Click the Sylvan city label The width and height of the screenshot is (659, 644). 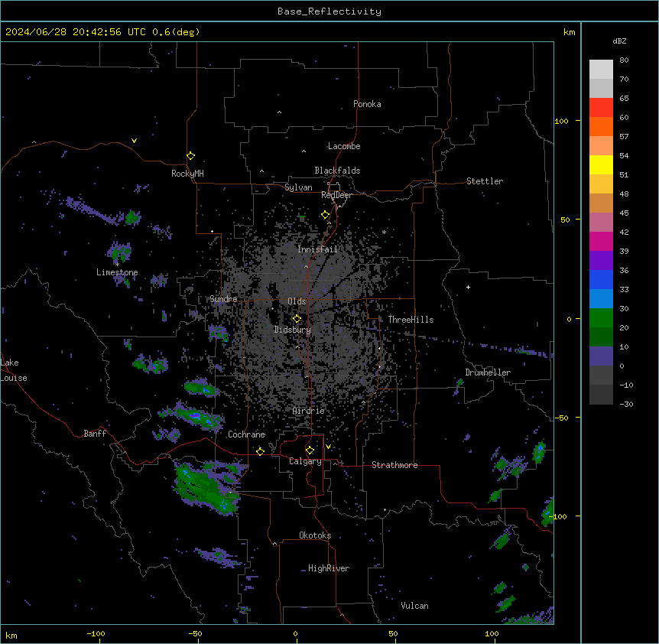(x=298, y=187)
